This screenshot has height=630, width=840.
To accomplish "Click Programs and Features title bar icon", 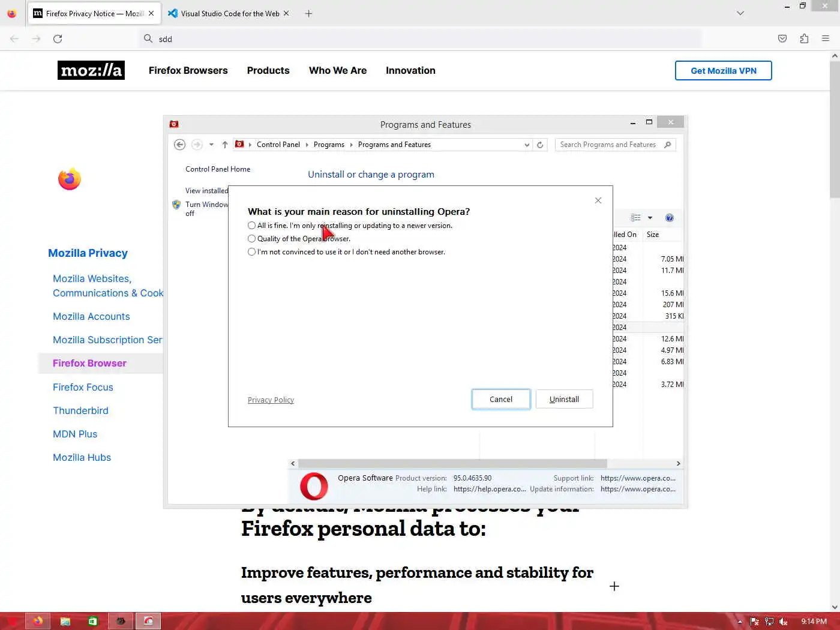I will 174,124.
